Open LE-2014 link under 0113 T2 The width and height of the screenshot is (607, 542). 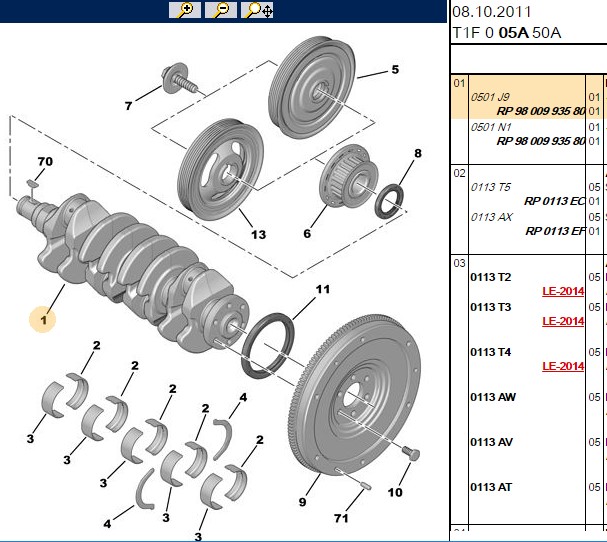coord(563,291)
